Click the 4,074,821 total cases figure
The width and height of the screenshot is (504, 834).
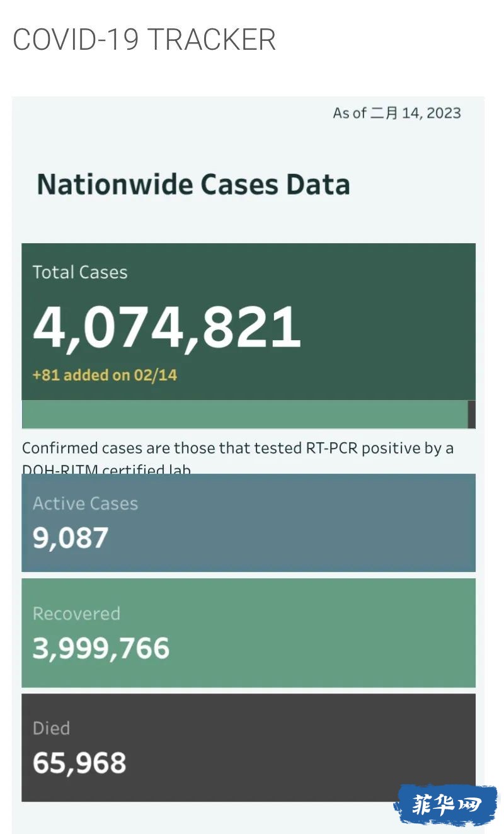tap(167, 328)
